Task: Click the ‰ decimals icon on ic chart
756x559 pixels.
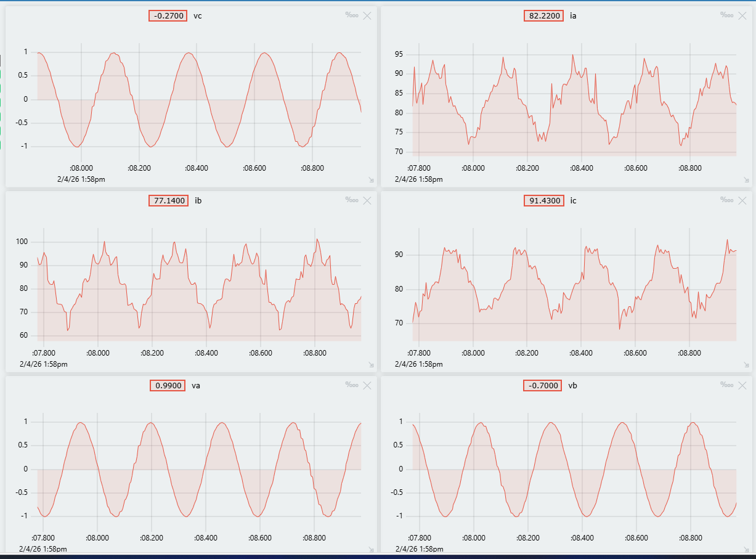Action: tap(726, 200)
